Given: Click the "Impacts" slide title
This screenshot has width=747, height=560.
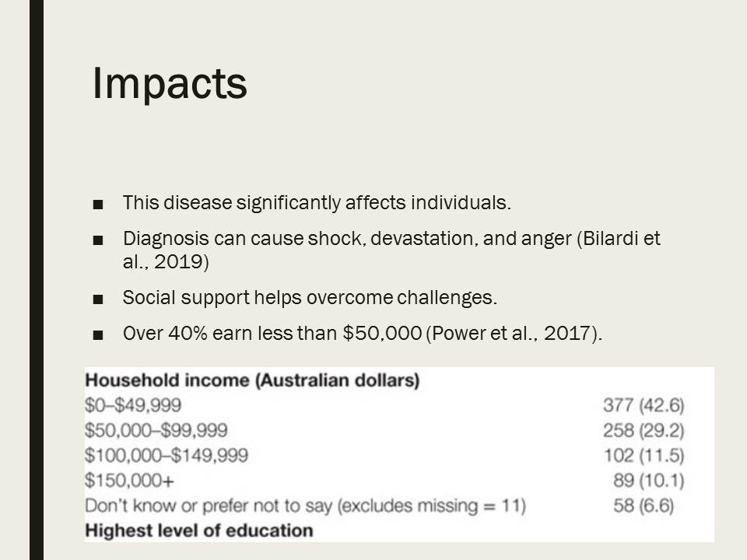Looking at the screenshot, I should click(x=170, y=84).
